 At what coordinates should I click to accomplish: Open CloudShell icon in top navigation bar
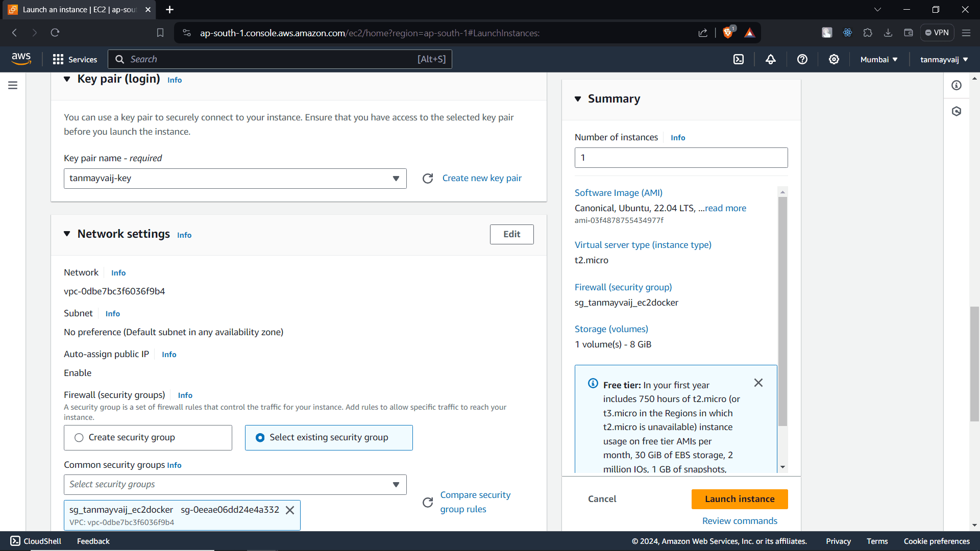pyautogui.click(x=739, y=60)
